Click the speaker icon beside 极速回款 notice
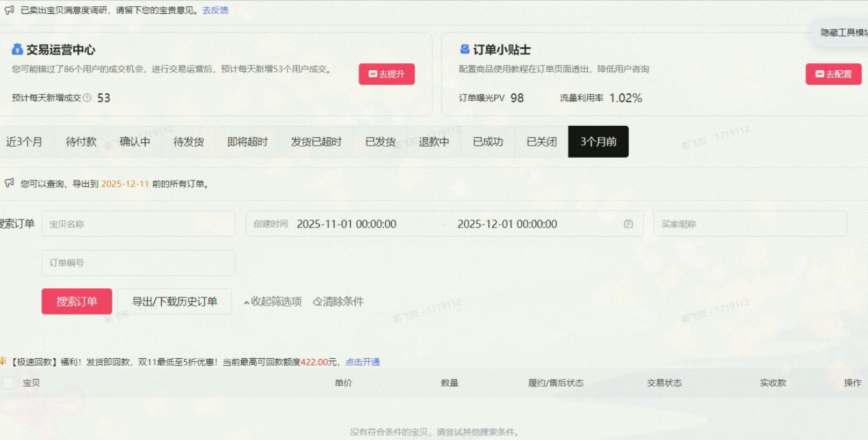 3,361
